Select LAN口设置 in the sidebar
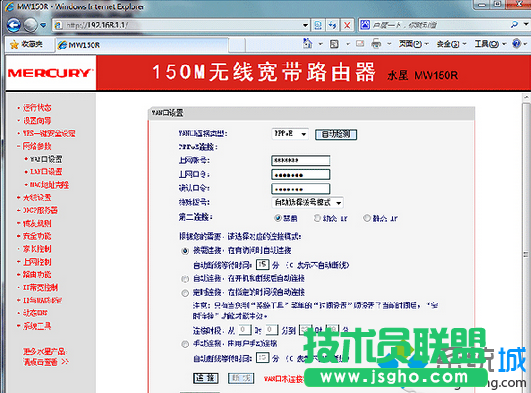 (x=46, y=172)
